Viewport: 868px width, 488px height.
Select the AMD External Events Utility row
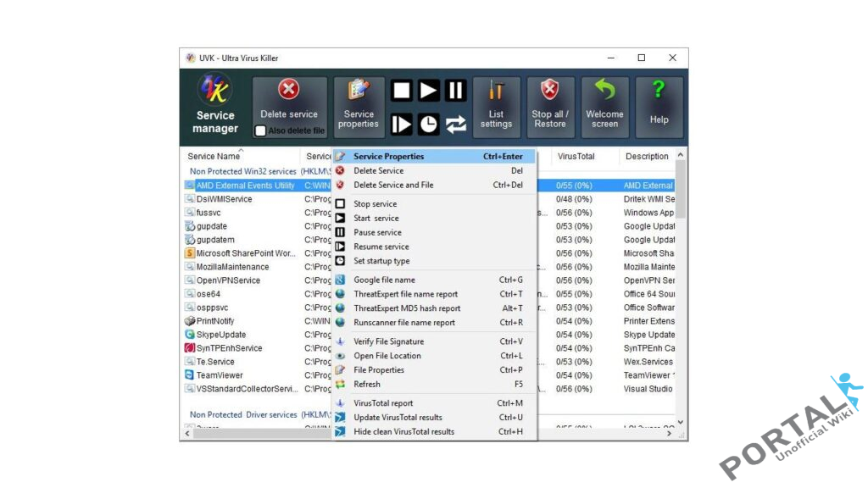(245, 186)
